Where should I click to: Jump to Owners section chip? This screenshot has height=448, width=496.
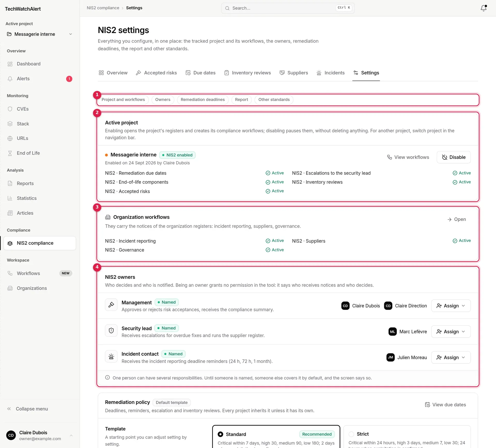[163, 100]
